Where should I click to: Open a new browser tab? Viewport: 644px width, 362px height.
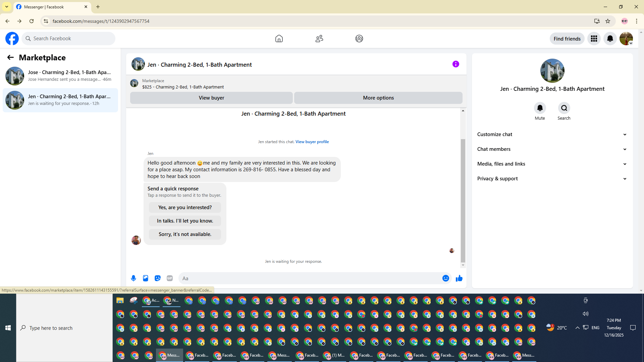pos(98,7)
